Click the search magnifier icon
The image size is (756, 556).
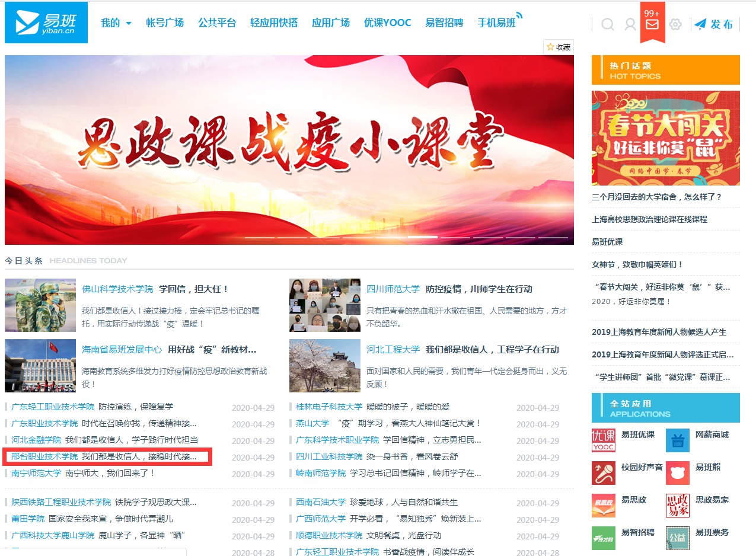point(607,24)
